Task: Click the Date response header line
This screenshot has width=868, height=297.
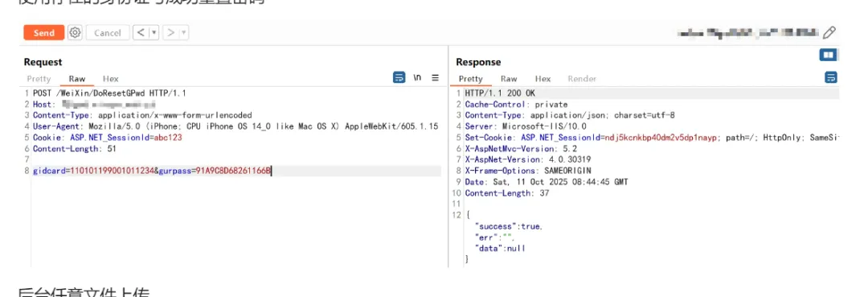Action: [x=547, y=182]
